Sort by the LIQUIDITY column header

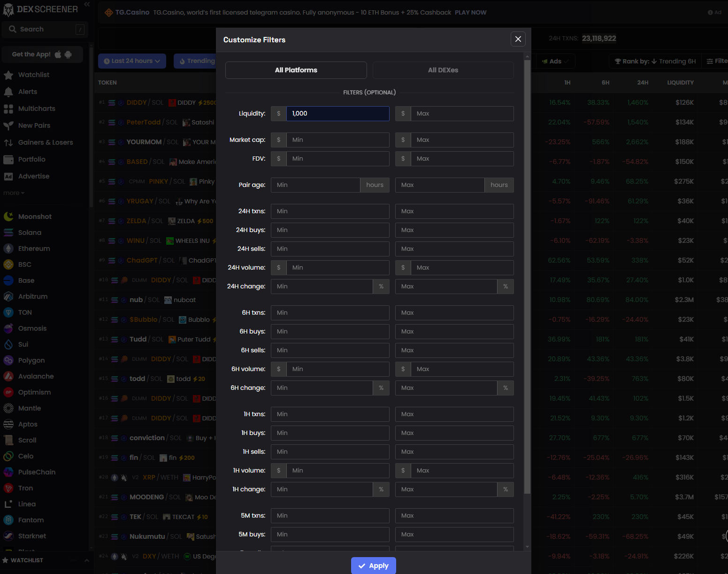(x=680, y=83)
